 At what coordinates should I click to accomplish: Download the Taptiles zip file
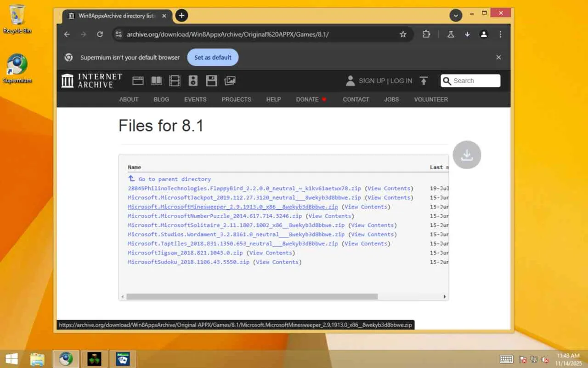[x=233, y=243]
